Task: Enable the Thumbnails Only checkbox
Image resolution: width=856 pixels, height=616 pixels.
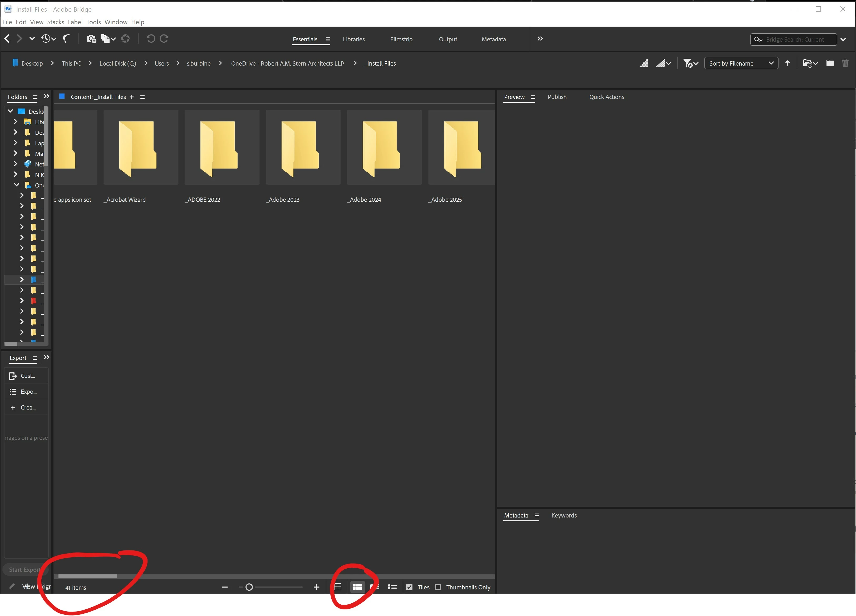Action: pyautogui.click(x=438, y=587)
